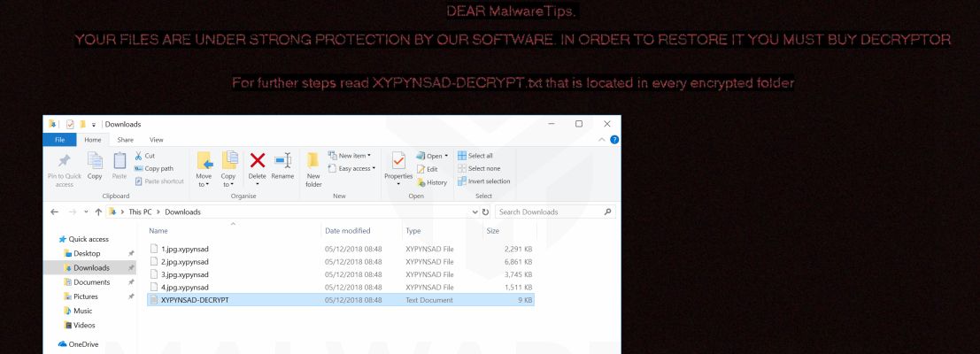Image resolution: width=980 pixels, height=354 pixels.
Task: Open the Easy access dropdown
Action: click(351, 168)
